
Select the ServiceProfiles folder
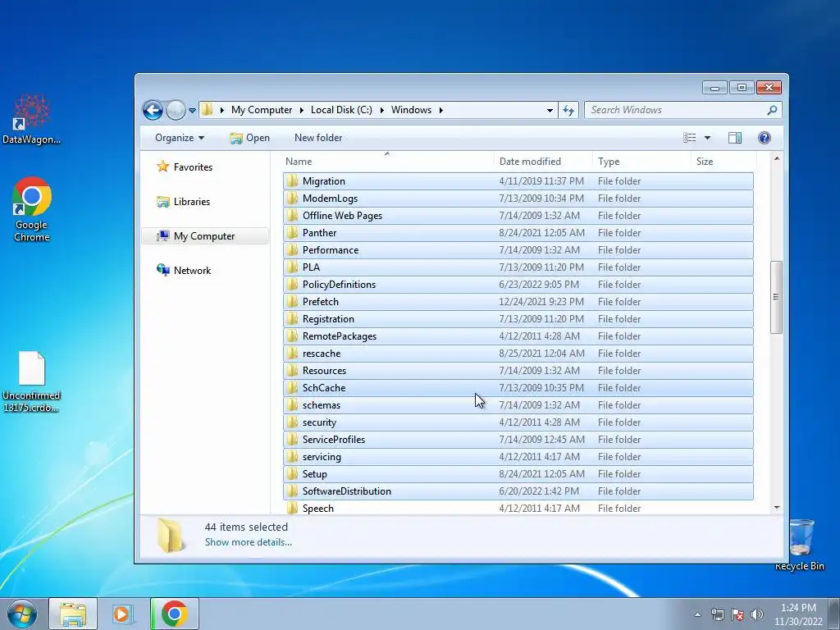point(518,440)
